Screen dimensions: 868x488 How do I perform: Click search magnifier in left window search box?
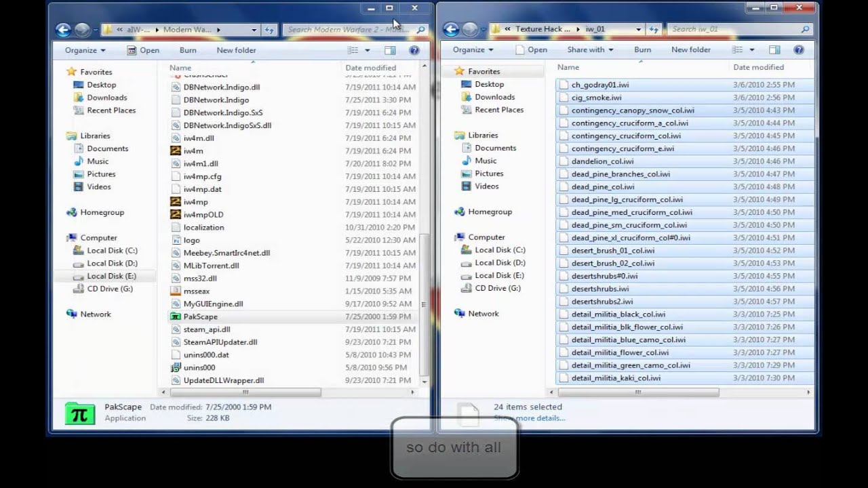pyautogui.click(x=420, y=30)
